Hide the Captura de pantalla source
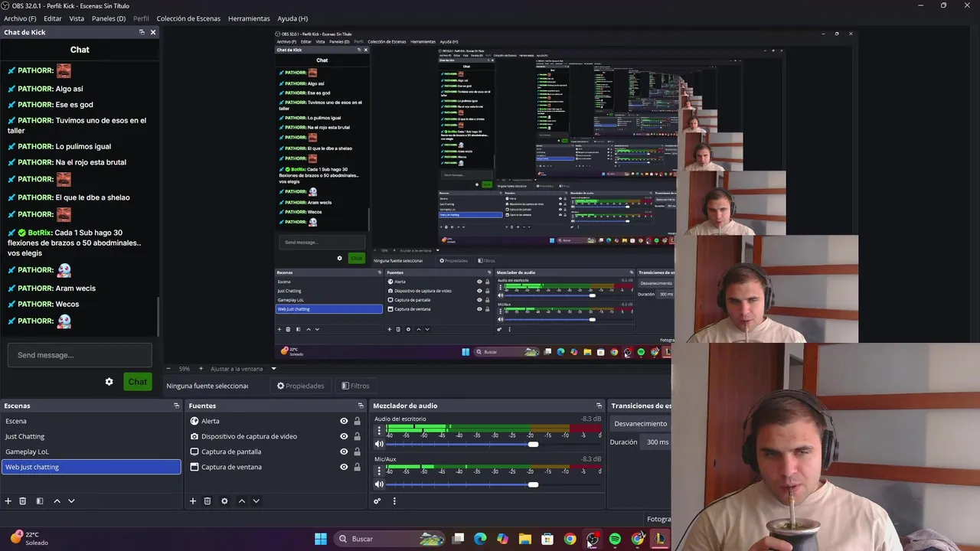 coord(344,452)
